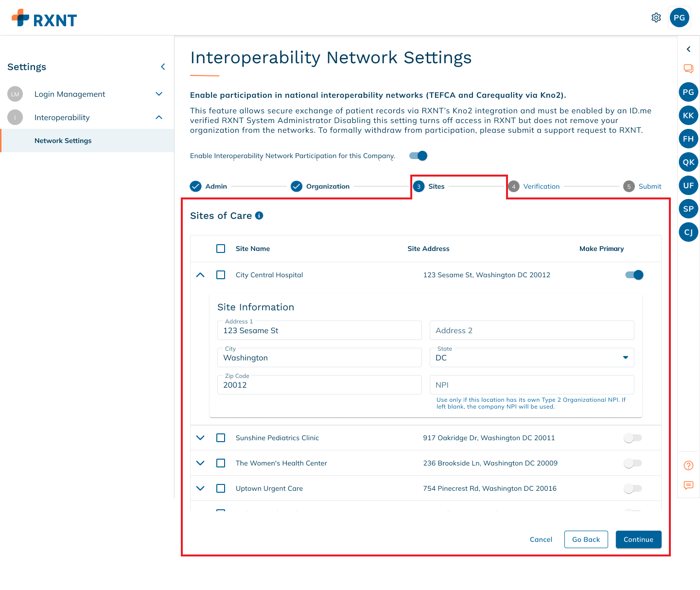Make Uptown Urgent Care primary
700x590 pixels.
[633, 488]
